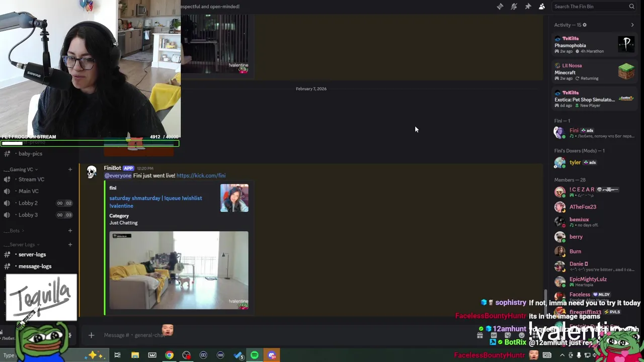Show hidden system tray icons chevron
This screenshot has height=362, width=644.
pos(562,355)
